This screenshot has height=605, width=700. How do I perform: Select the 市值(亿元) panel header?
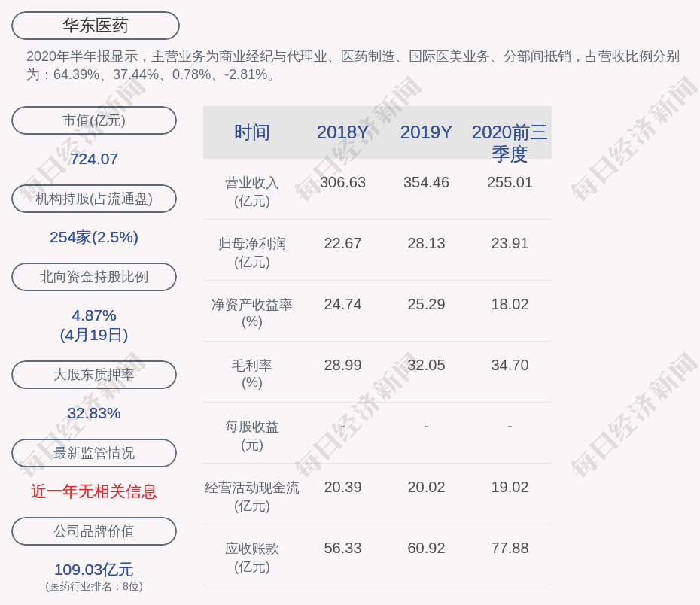(93, 120)
